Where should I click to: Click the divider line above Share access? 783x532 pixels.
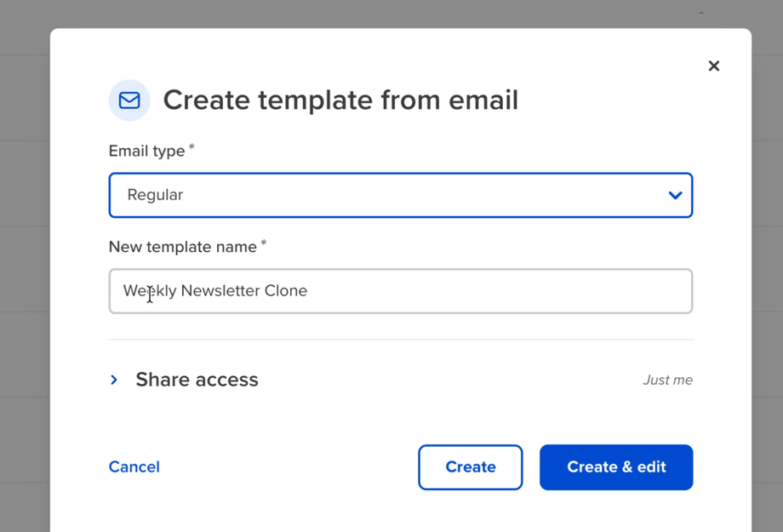401,340
